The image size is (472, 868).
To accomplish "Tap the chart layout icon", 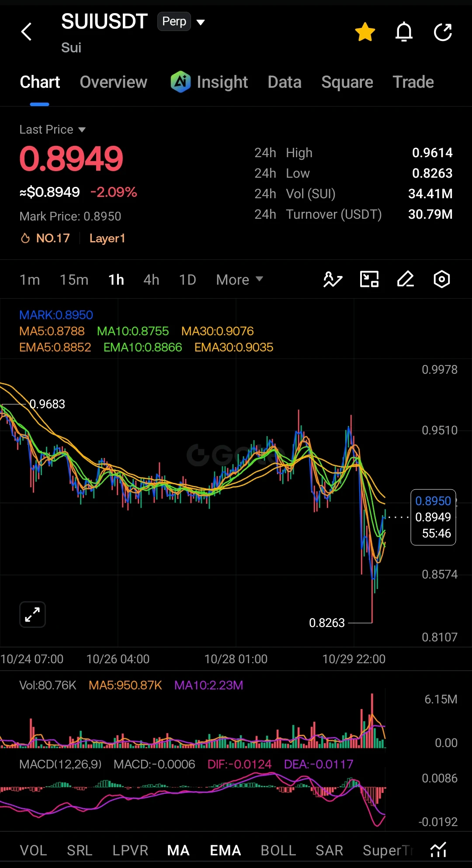I will [x=369, y=279].
